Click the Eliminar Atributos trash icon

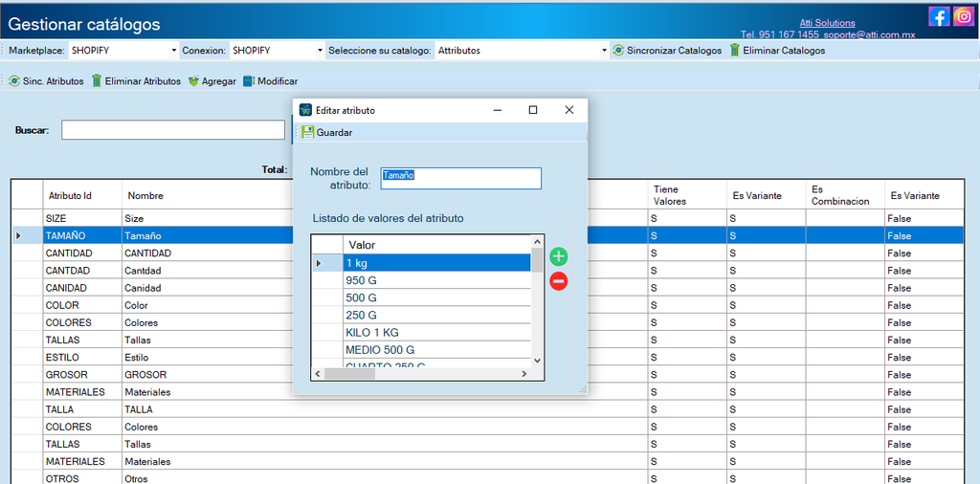point(97,81)
